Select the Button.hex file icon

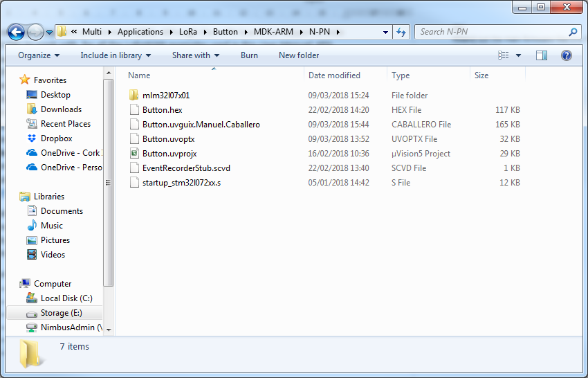coord(134,109)
